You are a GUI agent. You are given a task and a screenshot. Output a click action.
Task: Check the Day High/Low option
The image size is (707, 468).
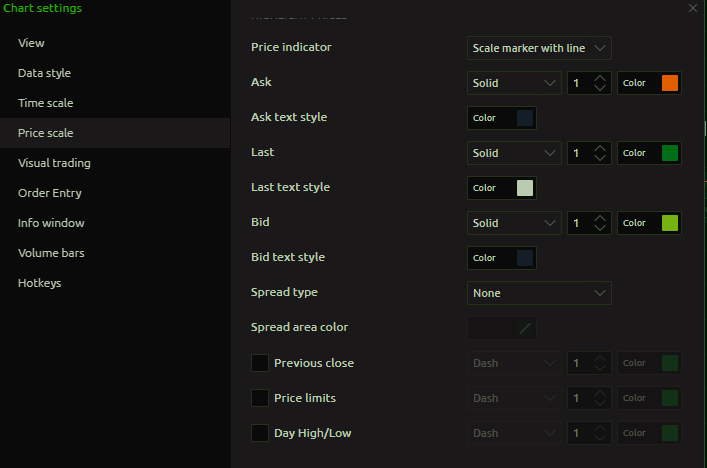click(x=260, y=433)
